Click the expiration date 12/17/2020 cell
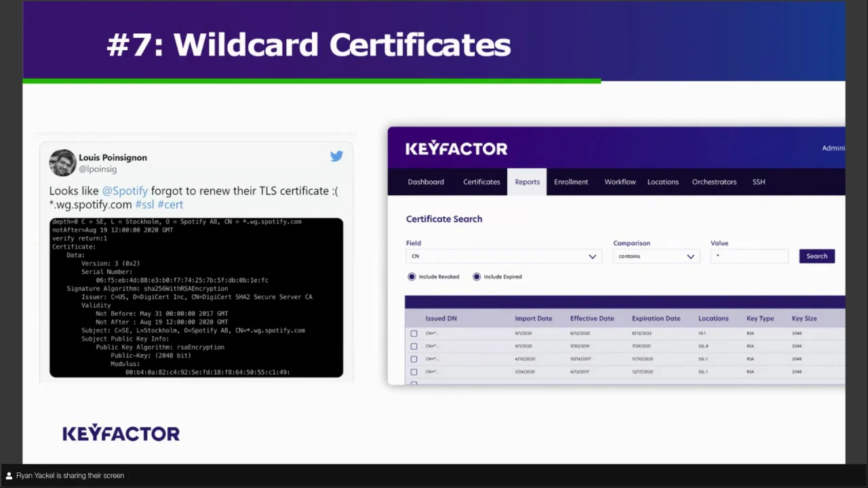The width and height of the screenshot is (868, 488). click(642, 372)
